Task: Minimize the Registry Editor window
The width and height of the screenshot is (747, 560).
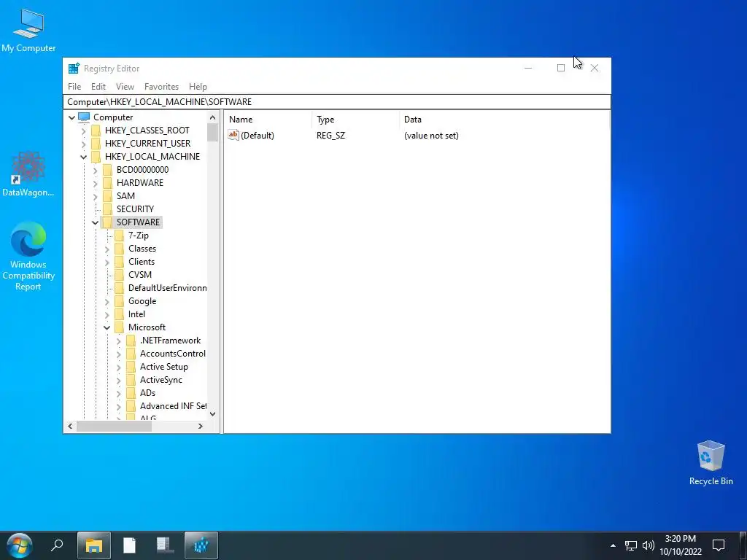Action: 528,68
